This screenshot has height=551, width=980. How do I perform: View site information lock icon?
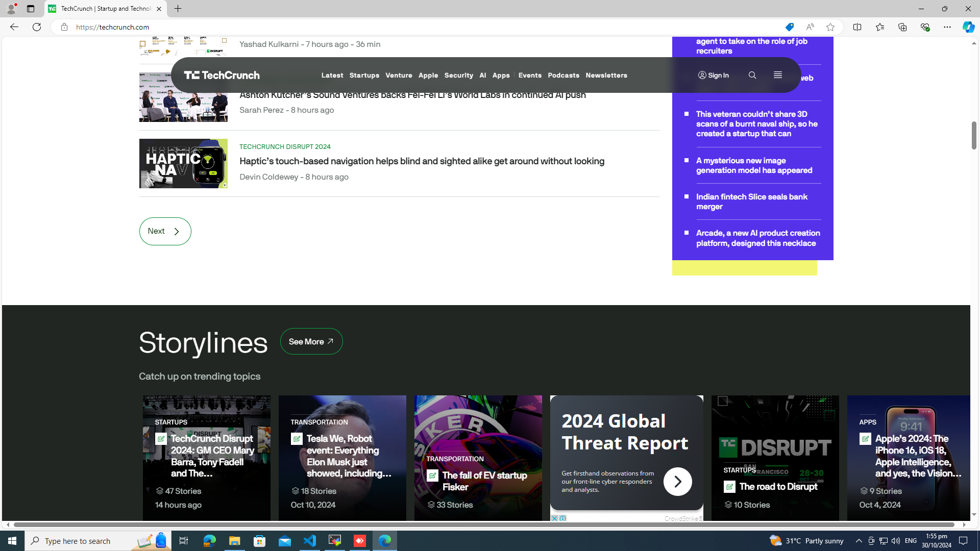[x=64, y=27]
